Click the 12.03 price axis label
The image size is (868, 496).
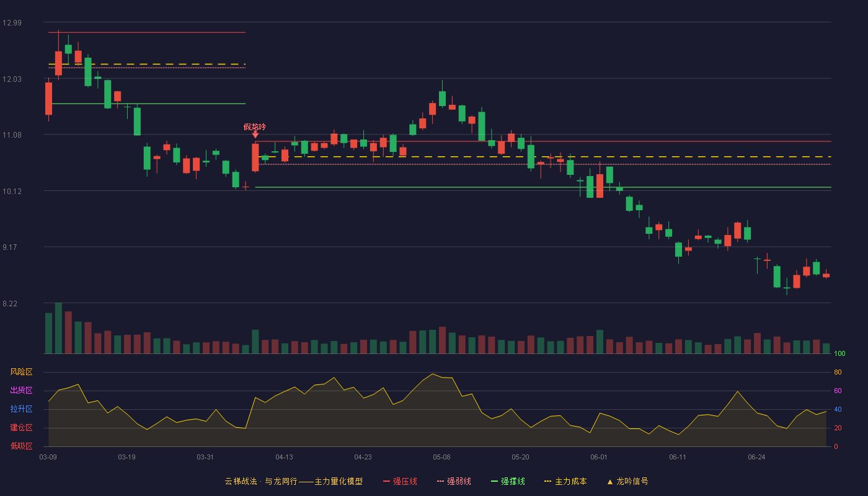pyautogui.click(x=12, y=79)
